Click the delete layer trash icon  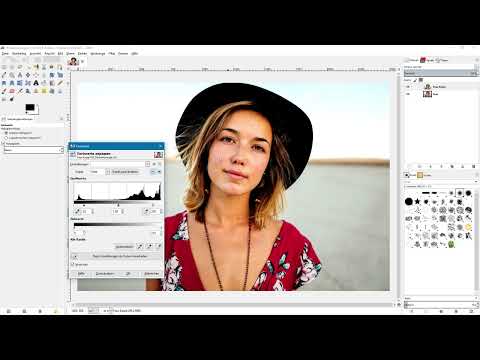(x=473, y=166)
